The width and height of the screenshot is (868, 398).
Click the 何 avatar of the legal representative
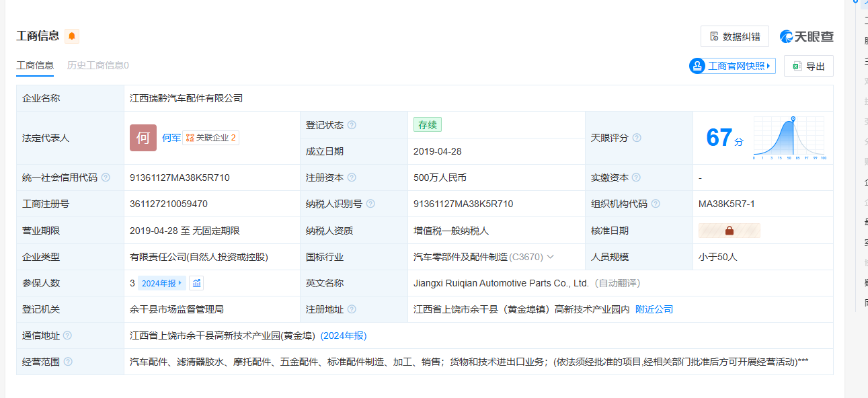[x=143, y=138]
